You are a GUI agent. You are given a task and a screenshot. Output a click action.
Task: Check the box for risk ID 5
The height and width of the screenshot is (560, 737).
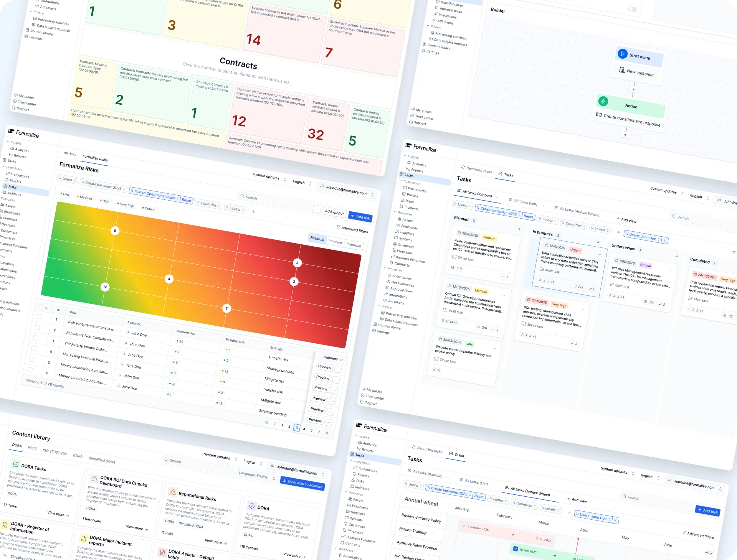31,359
